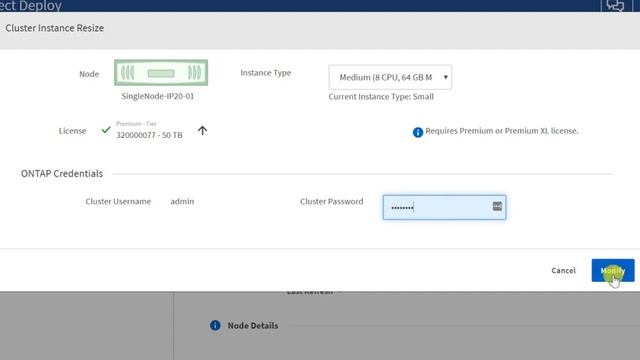Select the license text 320000077 - 50 TB
640x360 pixels.
tap(149, 135)
